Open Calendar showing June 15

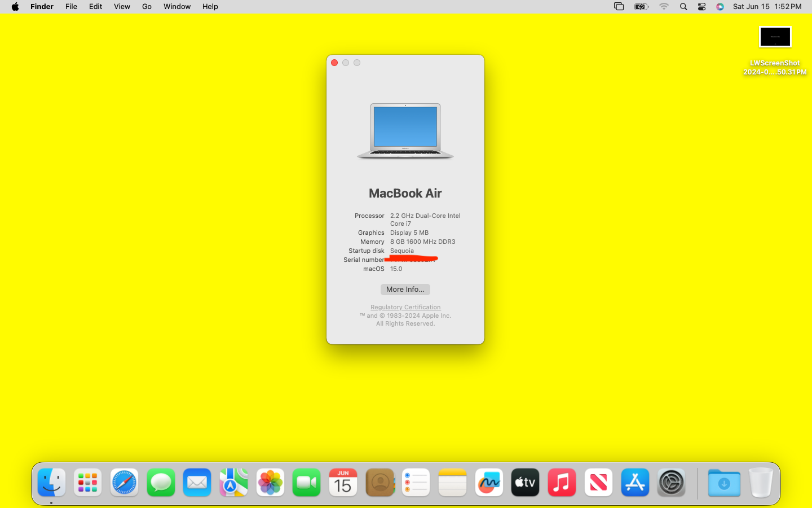tap(343, 483)
